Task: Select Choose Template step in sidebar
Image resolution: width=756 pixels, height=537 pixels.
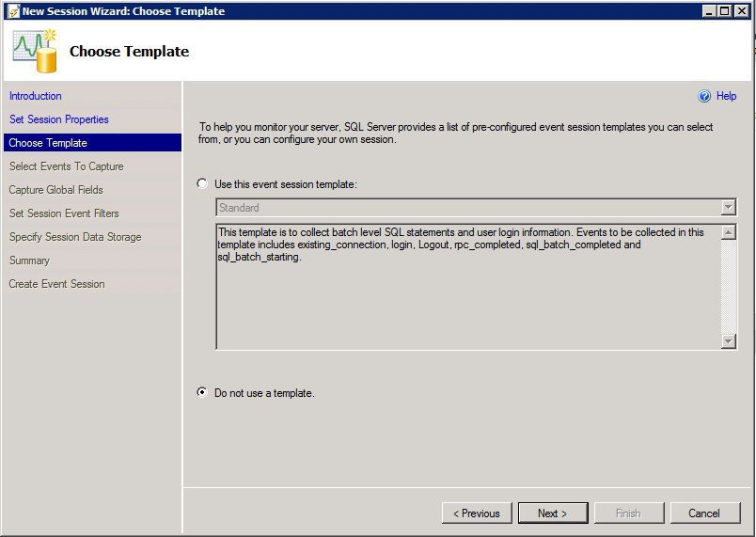Action: [x=92, y=143]
